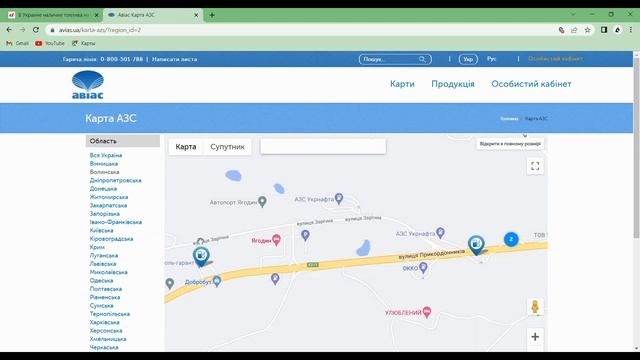Image resolution: width=640 pixels, height=360 pixels.
Task: Share this page icon in address bar
Action: point(574,30)
